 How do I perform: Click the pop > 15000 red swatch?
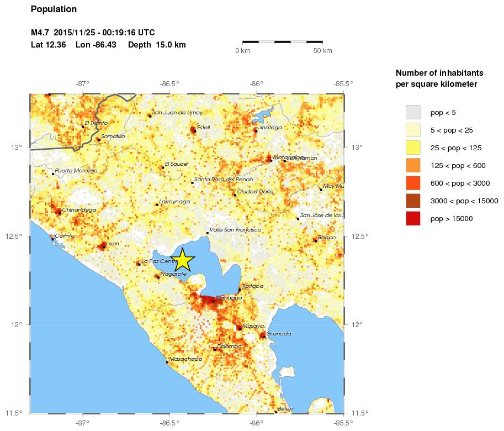click(413, 218)
